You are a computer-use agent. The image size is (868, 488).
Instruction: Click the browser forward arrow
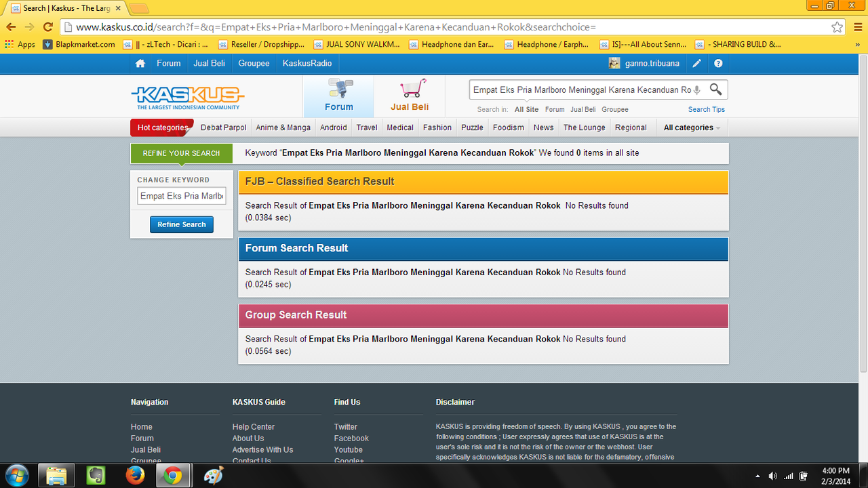[29, 27]
